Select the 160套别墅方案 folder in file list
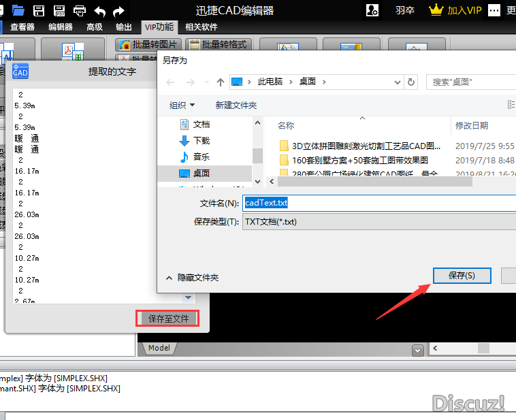Viewport: 516px width, 420px height. point(359,161)
